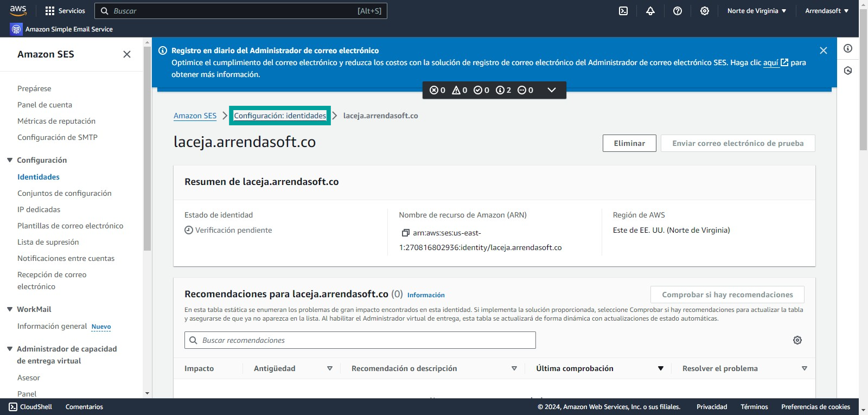This screenshot has width=868, height=415.
Task: Sort by Recomendación o descripción column
Action: [514, 368]
